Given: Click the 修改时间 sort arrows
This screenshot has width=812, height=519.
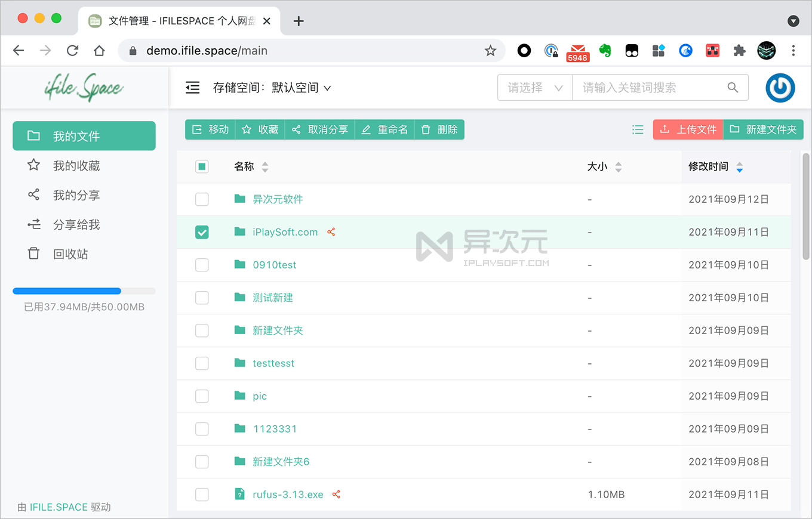Looking at the screenshot, I should (x=740, y=167).
